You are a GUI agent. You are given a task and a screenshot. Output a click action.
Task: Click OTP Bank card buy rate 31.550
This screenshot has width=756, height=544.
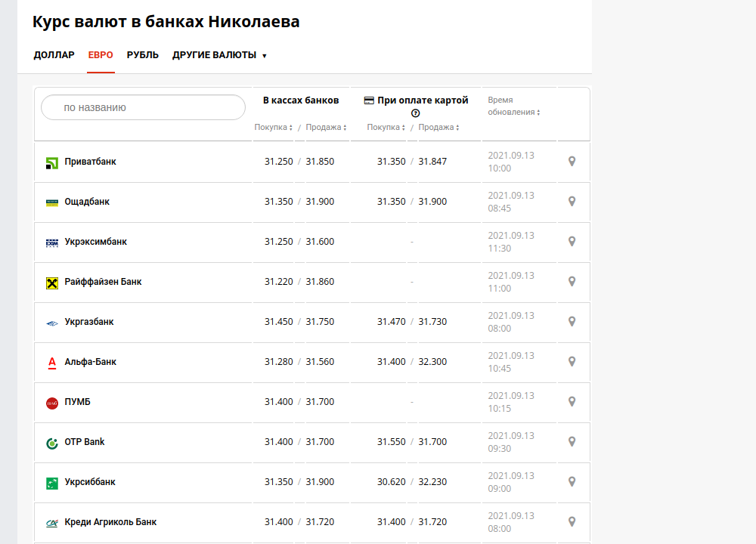pyautogui.click(x=392, y=441)
